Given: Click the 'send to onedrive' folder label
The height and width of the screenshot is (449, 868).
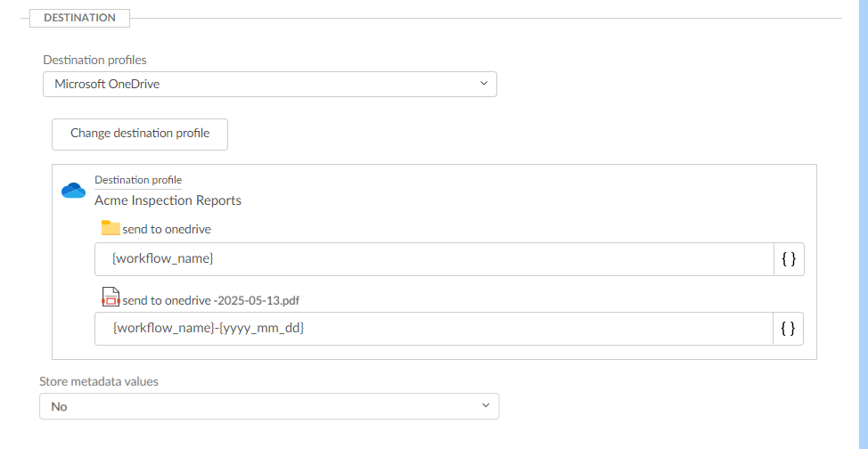Looking at the screenshot, I should coord(167,229).
